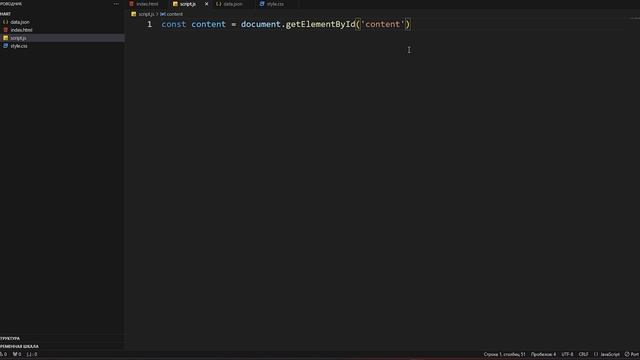Close the script.js tab

(x=207, y=4)
